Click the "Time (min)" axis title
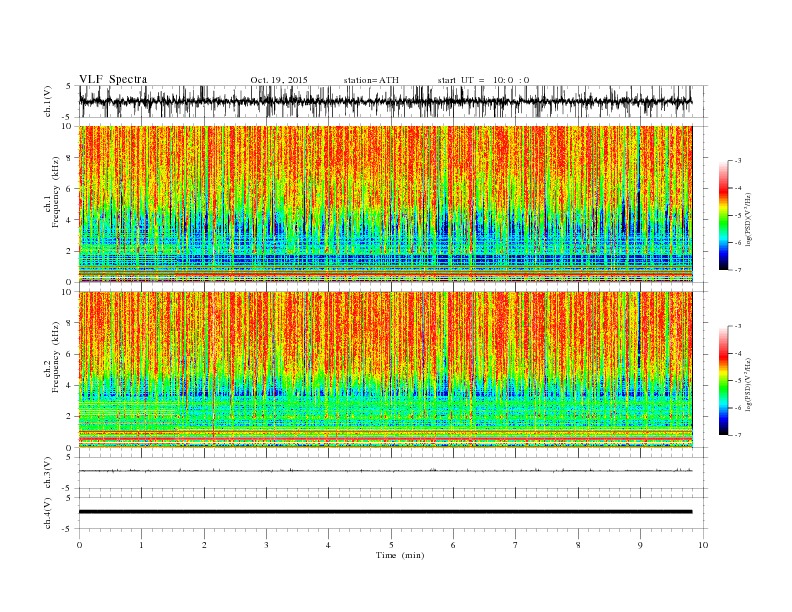 click(400, 555)
